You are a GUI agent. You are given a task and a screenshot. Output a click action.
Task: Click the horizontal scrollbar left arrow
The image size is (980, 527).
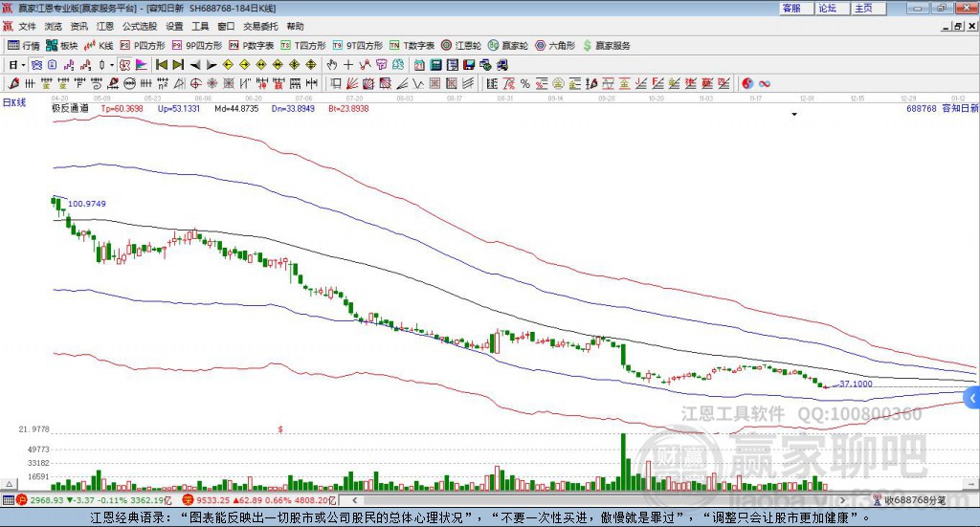coord(354,500)
